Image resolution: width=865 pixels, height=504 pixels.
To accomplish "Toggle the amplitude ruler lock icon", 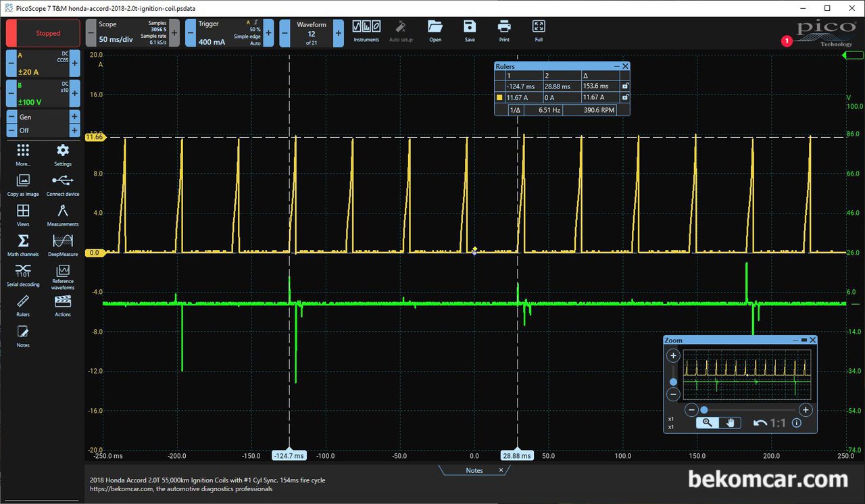I will pyautogui.click(x=625, y=97).
